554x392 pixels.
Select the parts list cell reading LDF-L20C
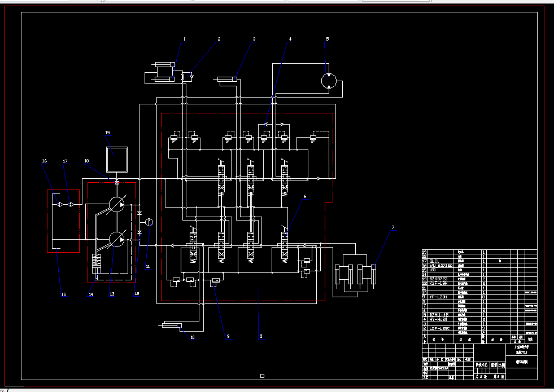point(439,328)
